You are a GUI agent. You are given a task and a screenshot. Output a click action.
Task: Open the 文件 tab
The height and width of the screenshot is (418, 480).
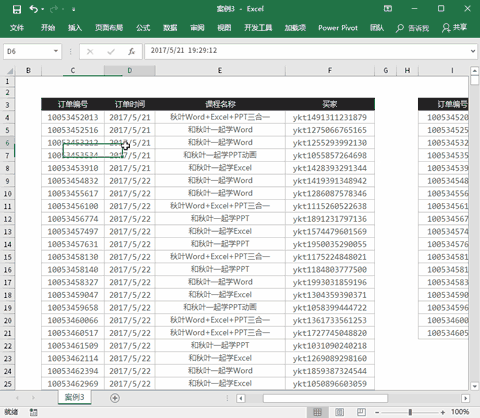(17, 28)
